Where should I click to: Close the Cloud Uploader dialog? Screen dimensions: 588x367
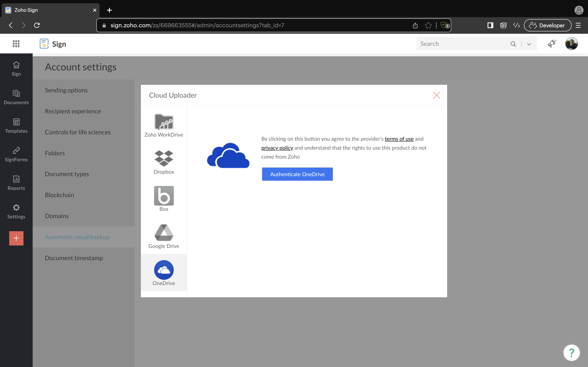tap(436, 95)
